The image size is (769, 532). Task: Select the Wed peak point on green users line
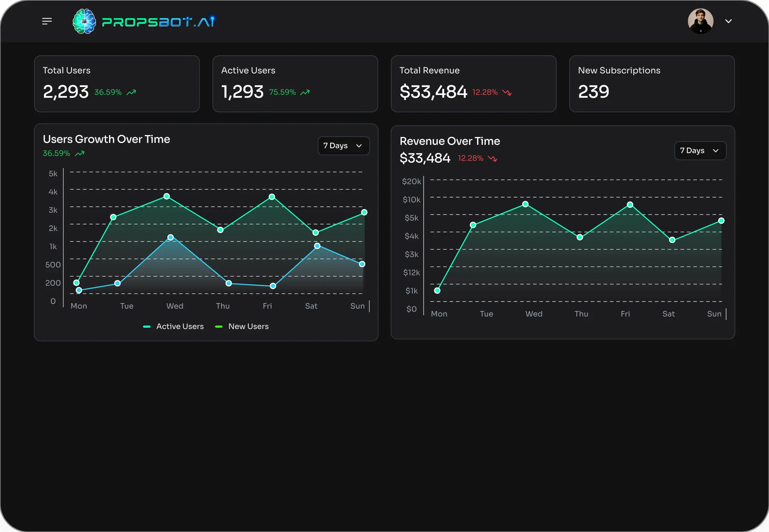(x=167, y=196)
